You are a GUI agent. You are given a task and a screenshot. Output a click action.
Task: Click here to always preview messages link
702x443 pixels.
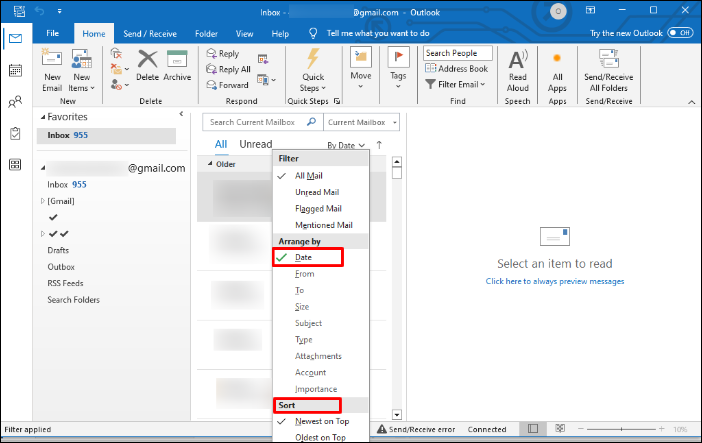pos(555,281)
